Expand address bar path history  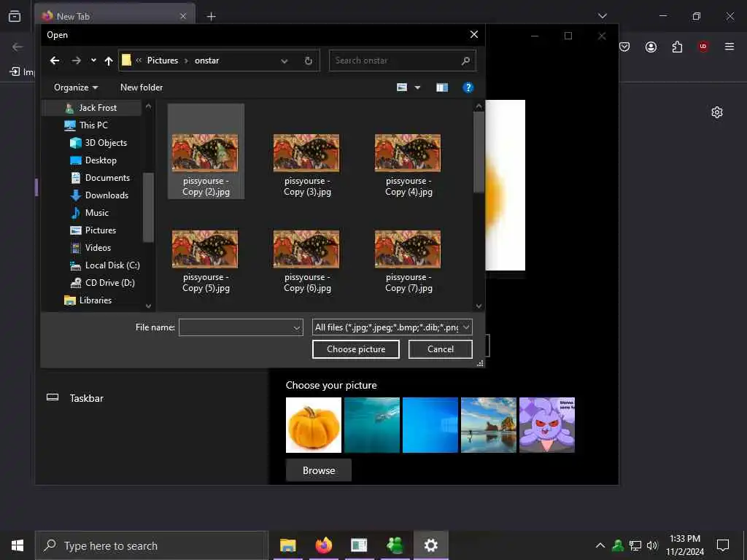coord(285,61)
